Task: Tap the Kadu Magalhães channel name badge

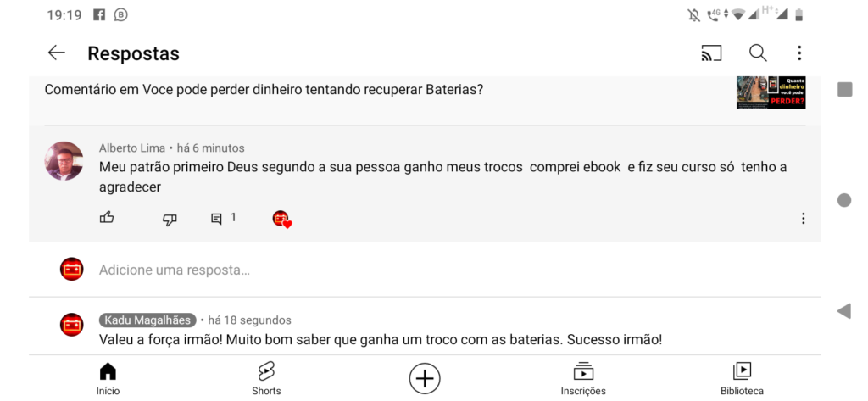Action: pos(148,320)
